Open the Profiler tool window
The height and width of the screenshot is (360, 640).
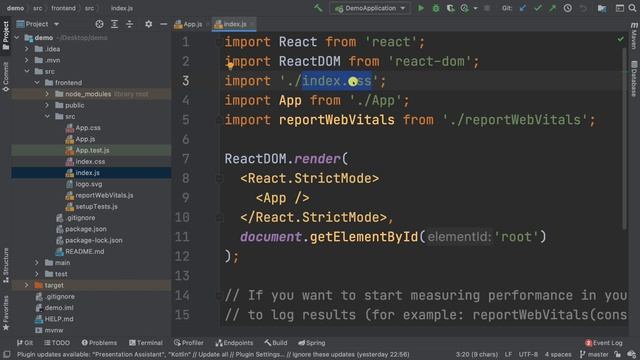(x=189, y=343)
